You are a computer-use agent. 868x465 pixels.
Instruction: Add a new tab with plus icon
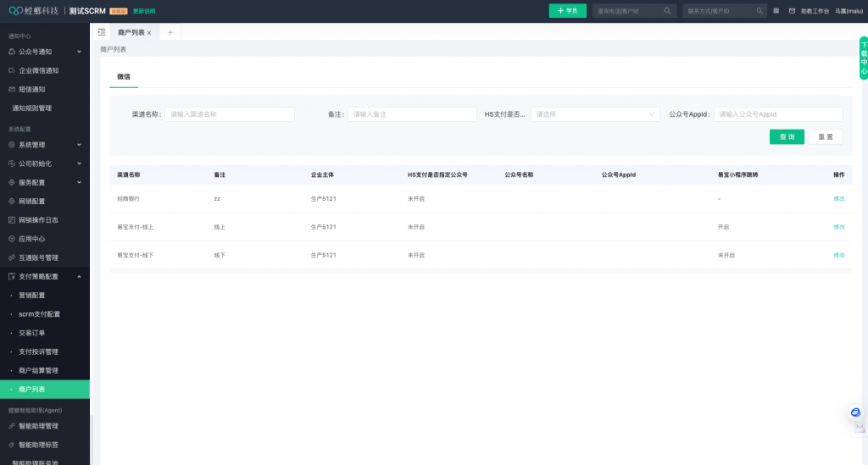(x=170, y=32)
